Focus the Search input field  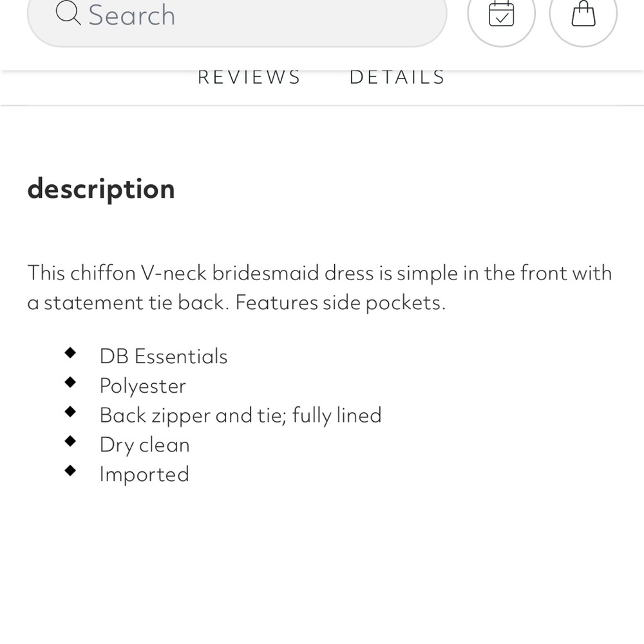(x=237, y=15)
